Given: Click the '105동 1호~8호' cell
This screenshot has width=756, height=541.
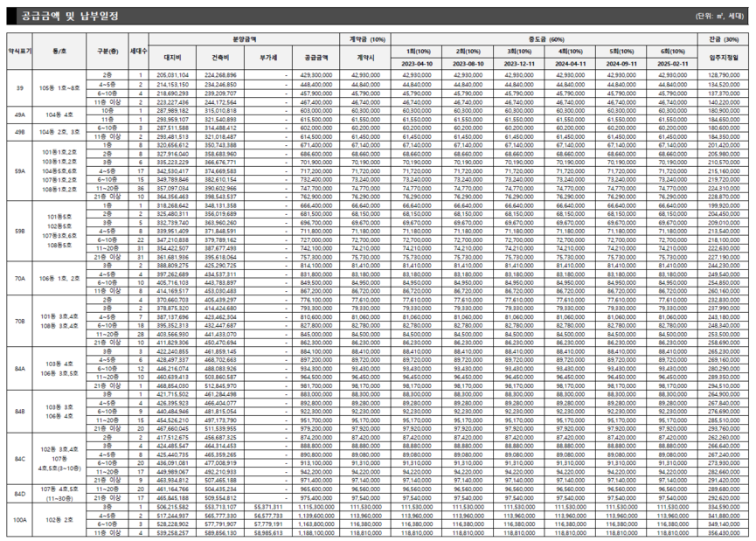Looking at the screenshot, I should click(x=59, y=88).
